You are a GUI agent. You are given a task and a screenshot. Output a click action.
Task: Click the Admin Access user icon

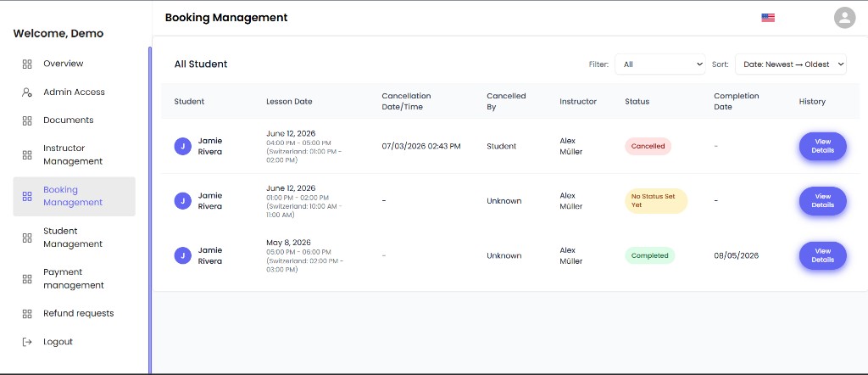click(x=26, y=92)
